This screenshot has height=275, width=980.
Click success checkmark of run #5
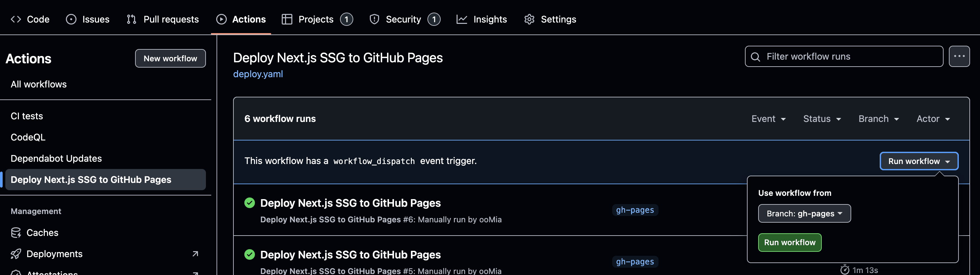pyautogui.click(x=250, y=254)
